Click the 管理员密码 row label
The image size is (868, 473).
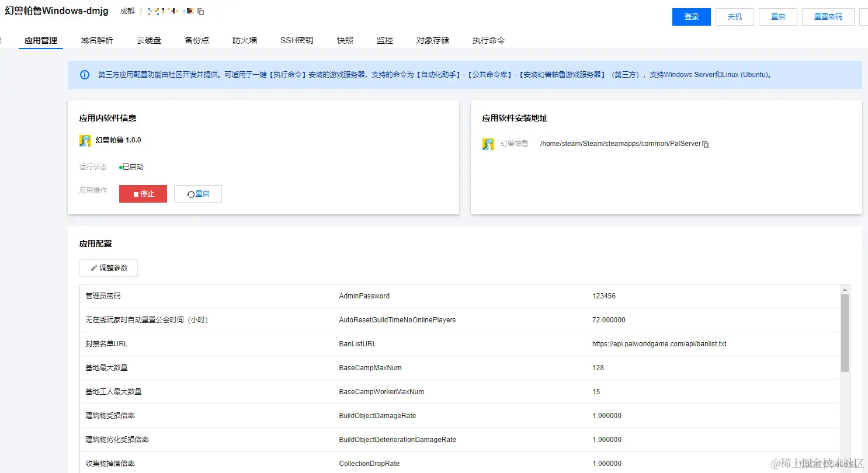pos(103,296)
